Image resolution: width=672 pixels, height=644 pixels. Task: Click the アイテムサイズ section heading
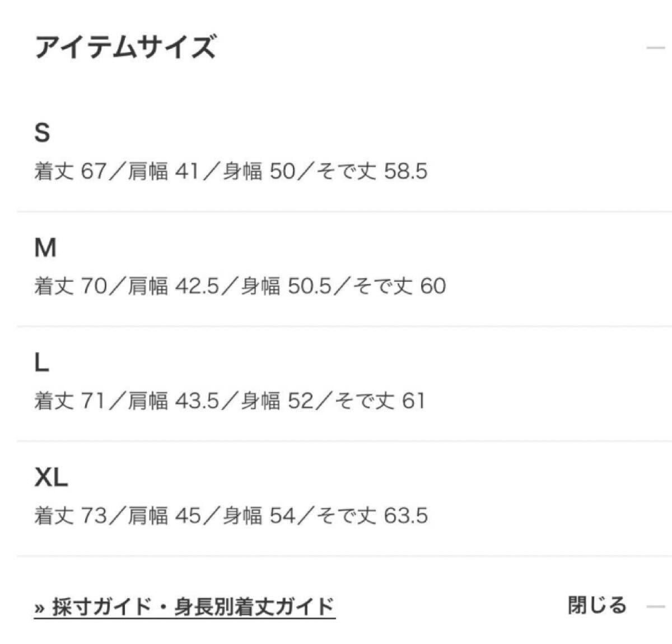(125, 46)
